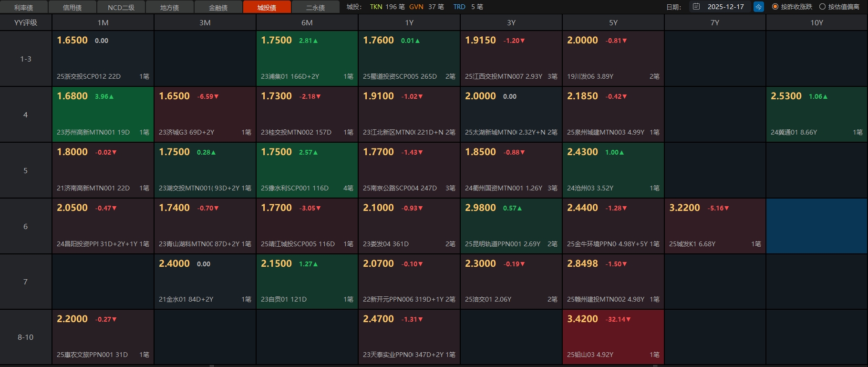Open the date picker showing 2025-12-17
Viewport: 868px width, 367px height.
click(725, 7)
